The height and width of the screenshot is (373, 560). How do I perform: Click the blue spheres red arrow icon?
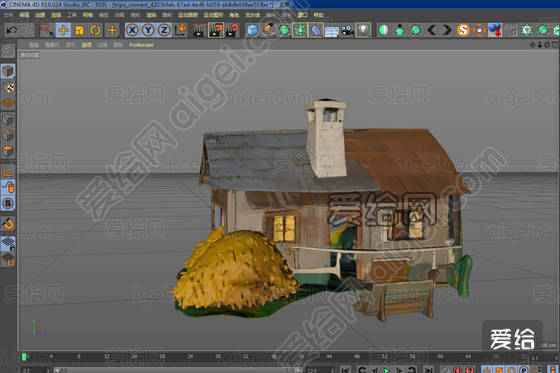pyautogui.click(x=495, y=30)
